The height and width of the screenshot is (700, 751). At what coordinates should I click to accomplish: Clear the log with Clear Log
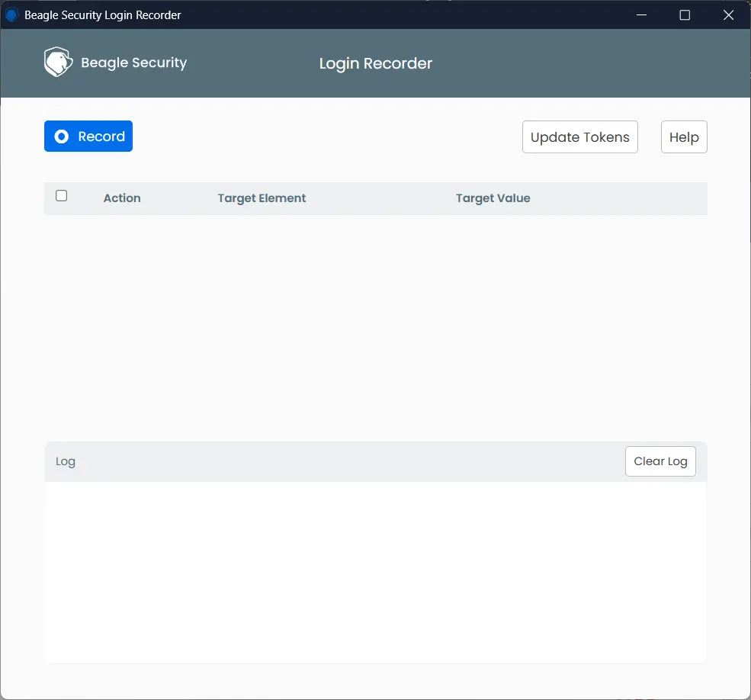point(660,461)
